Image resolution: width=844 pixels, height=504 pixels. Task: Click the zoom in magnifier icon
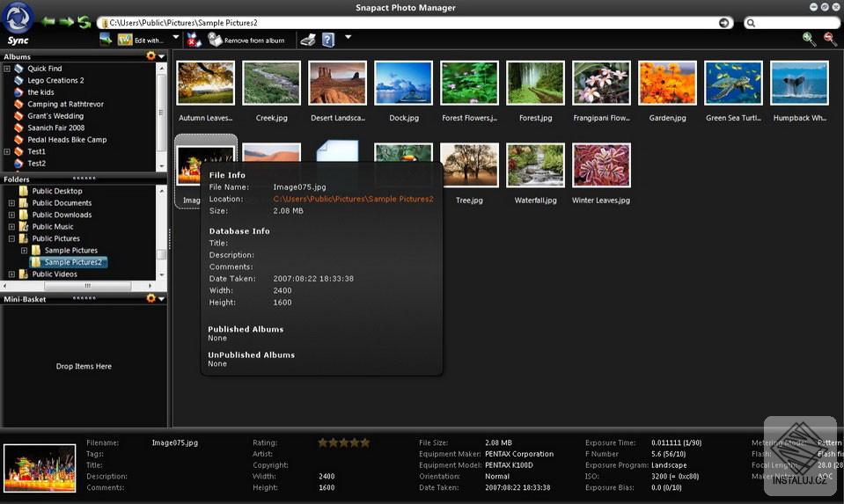(809, 39)
